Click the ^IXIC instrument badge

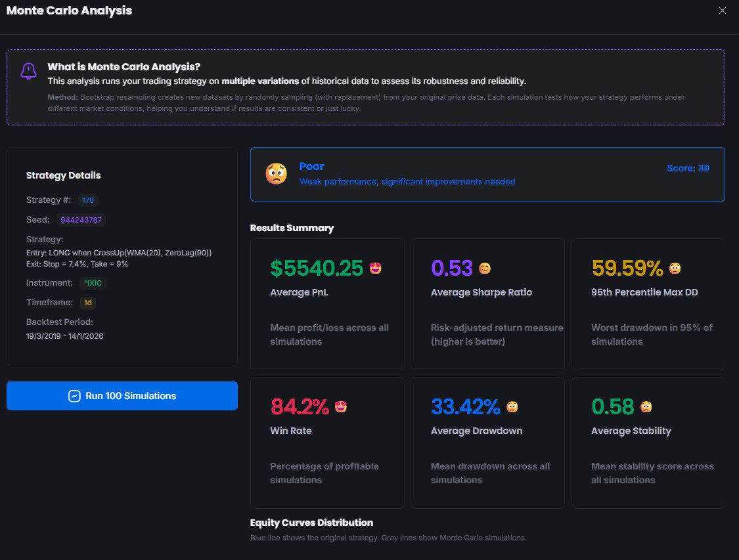pos(92,283)
